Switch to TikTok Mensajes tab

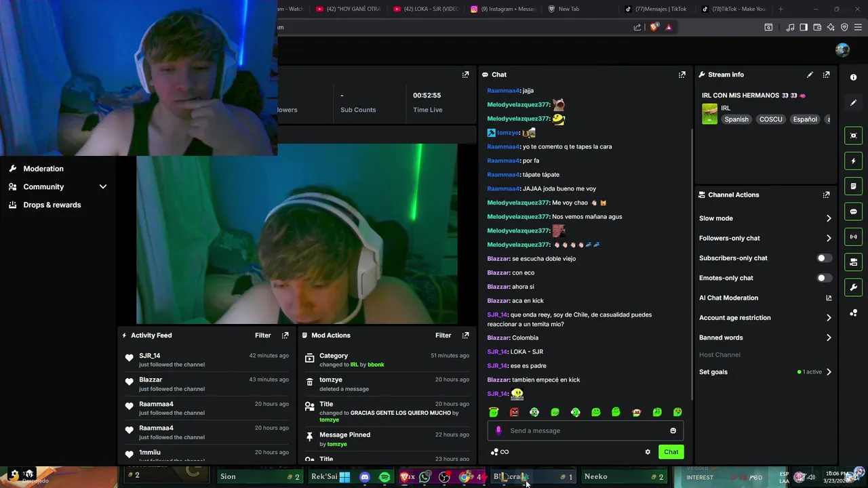(x=656, y=9)
